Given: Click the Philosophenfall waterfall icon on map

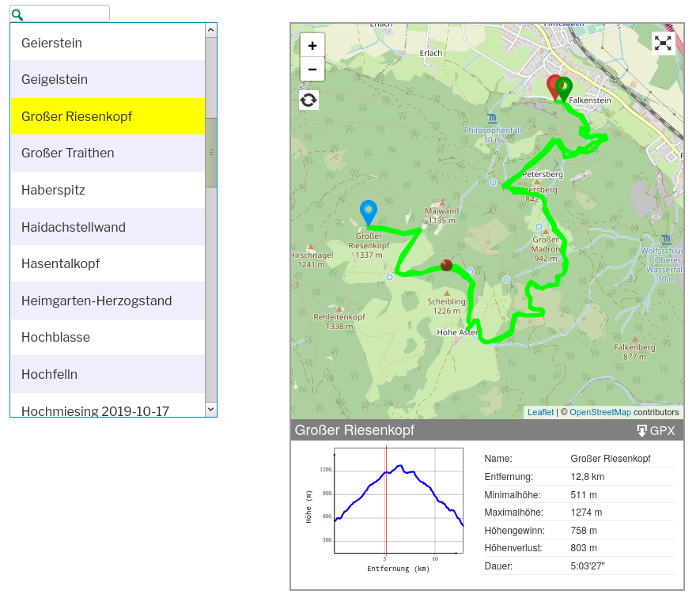Looking at the screenshot, I should [x=492, y=119].
